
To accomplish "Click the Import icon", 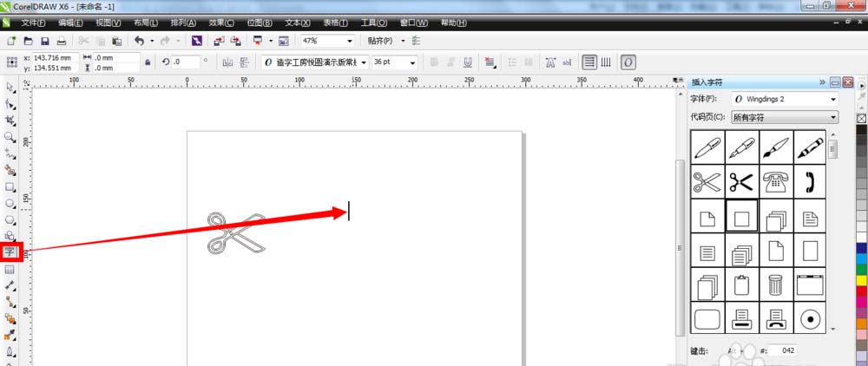I will click(x=220, y=41).
